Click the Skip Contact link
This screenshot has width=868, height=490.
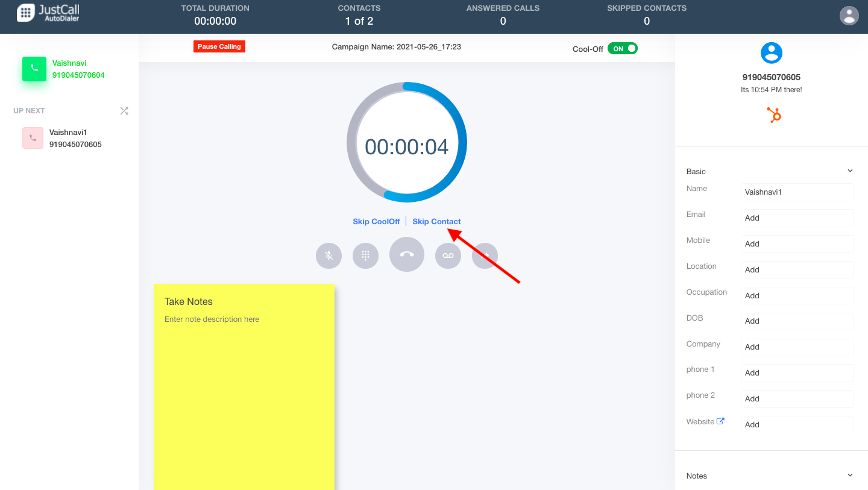click(x=436, y=221)
